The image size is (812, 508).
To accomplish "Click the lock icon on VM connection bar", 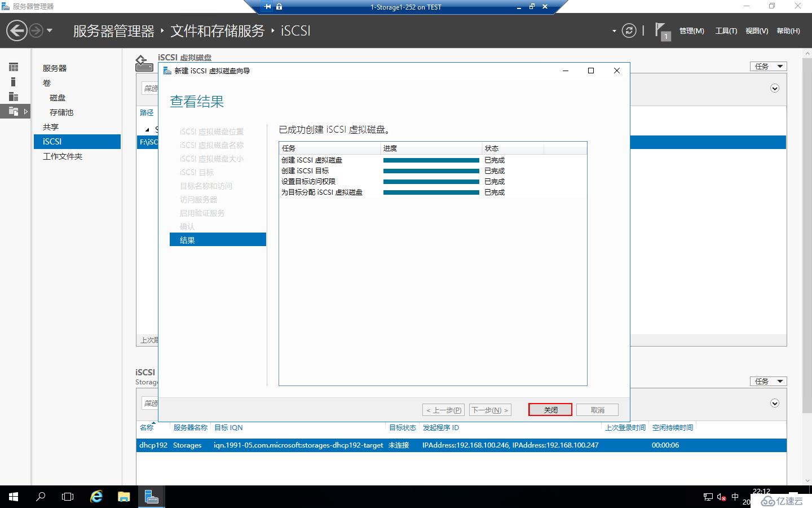I will pyautogui.click(x=279, y=7).
